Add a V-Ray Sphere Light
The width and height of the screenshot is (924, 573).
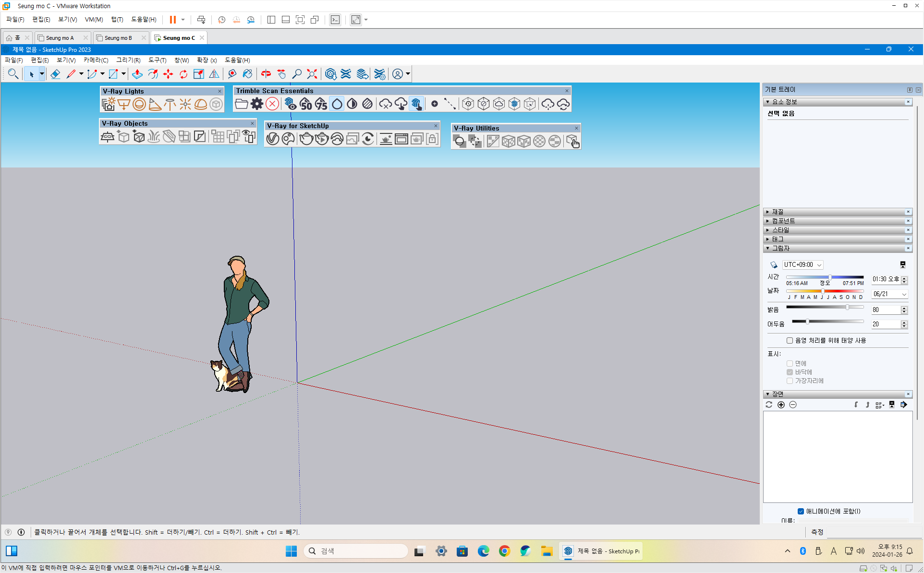139,104
